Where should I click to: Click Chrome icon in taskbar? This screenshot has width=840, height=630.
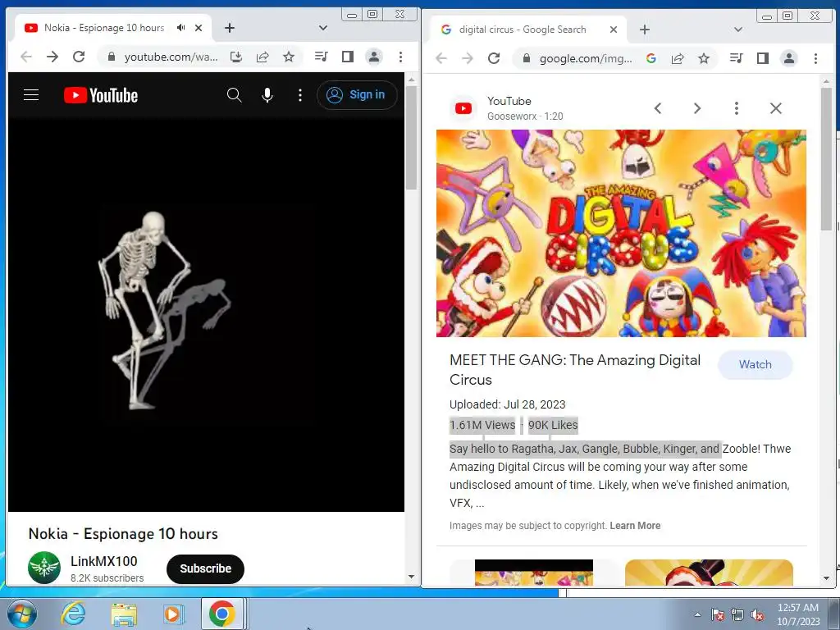point(222,614)
